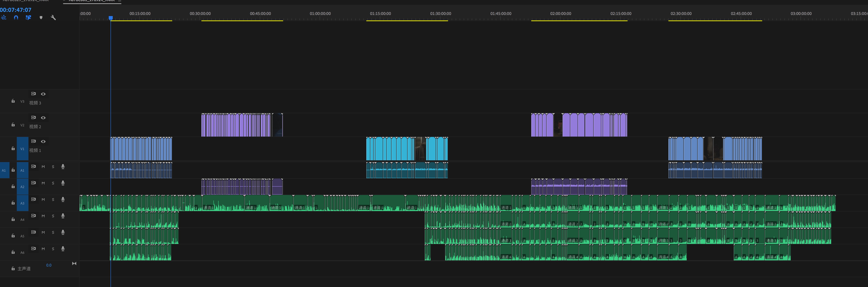Hide the 视频 3 track output
This screenshot has height=287, width=868.
click(43, 94)
